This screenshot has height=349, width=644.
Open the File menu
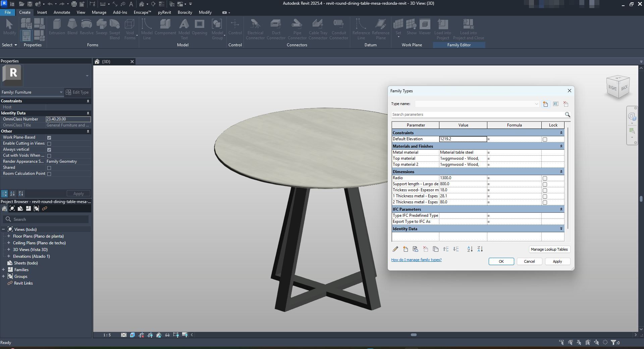(8, 12)
